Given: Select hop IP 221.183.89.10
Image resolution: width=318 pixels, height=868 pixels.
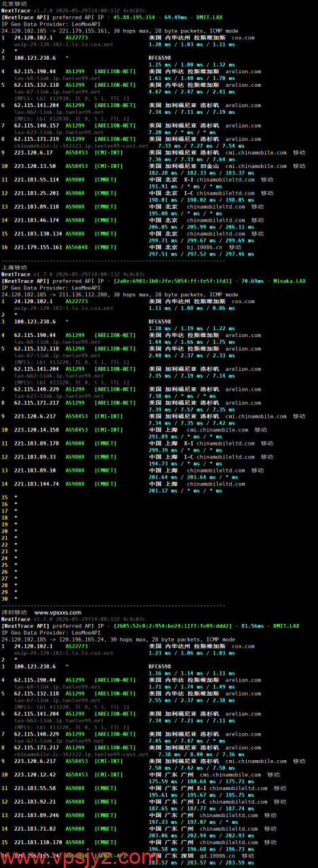Looking at the screenshot, I should coord(35,470).
